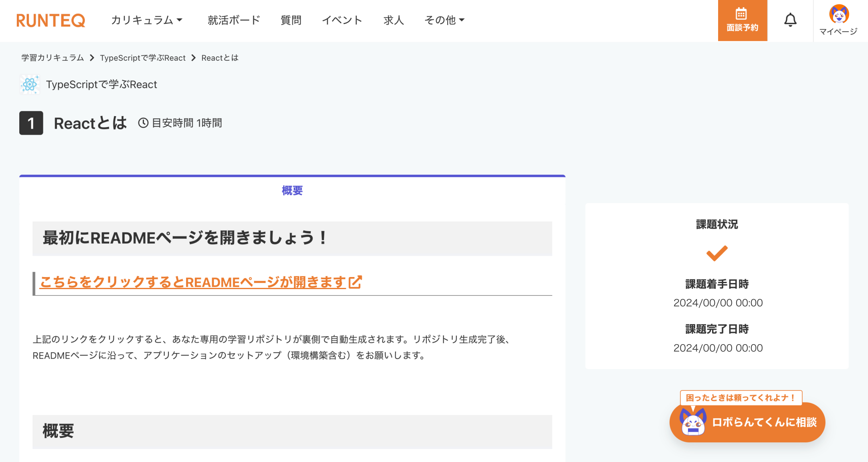Click TypeScriptで学ぶReact breadcrumb link
This screenshot has width=868, height=462.
[143, 58]
